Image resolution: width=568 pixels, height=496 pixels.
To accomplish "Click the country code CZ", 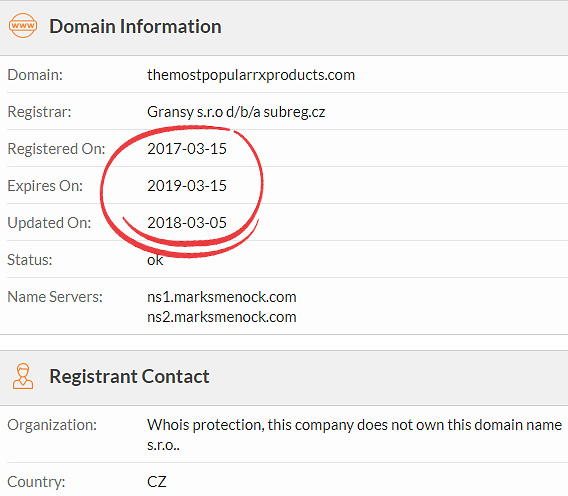I will (x=156, y=482).
